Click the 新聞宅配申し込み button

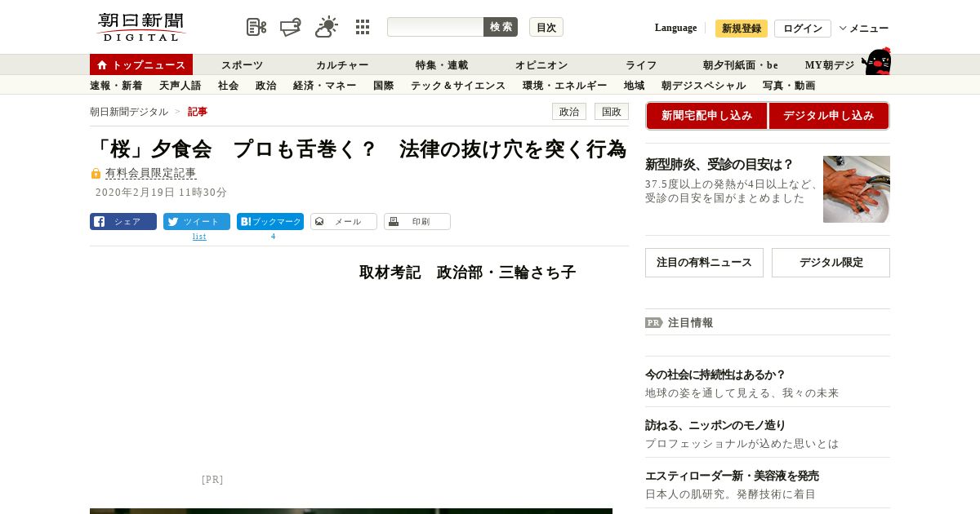(x=707, y=116)
